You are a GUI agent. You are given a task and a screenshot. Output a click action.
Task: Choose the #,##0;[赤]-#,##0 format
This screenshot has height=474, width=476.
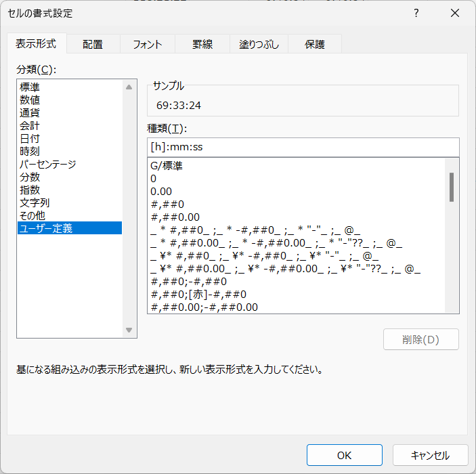pos(198,295)
